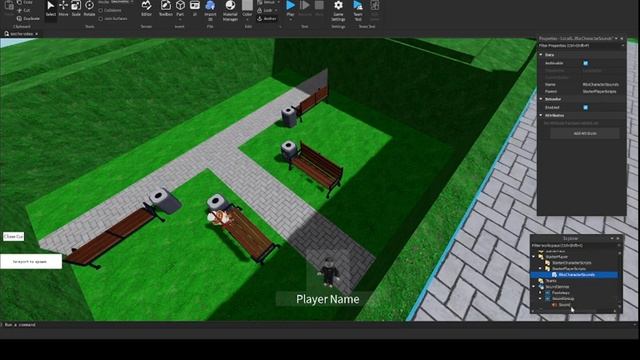This screenshot has width=640, height=360.
Task: Click Copy in the Clipboard group
Action: (24, 2)
